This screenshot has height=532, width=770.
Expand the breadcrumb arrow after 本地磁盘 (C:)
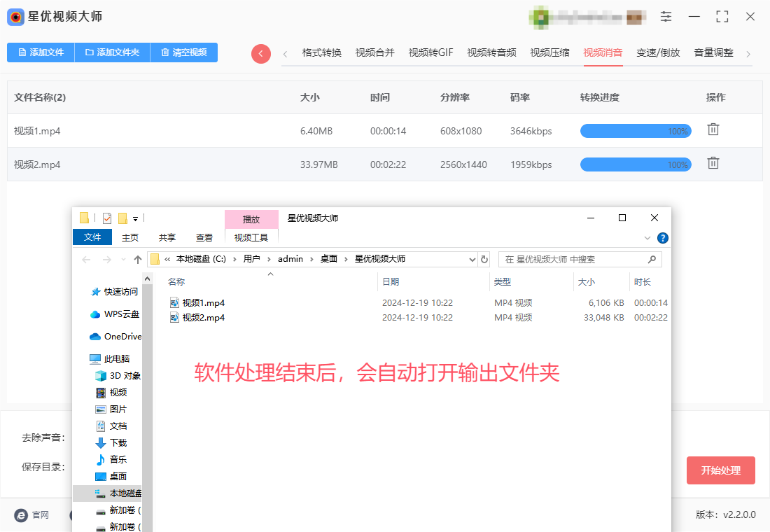(234, 260)
